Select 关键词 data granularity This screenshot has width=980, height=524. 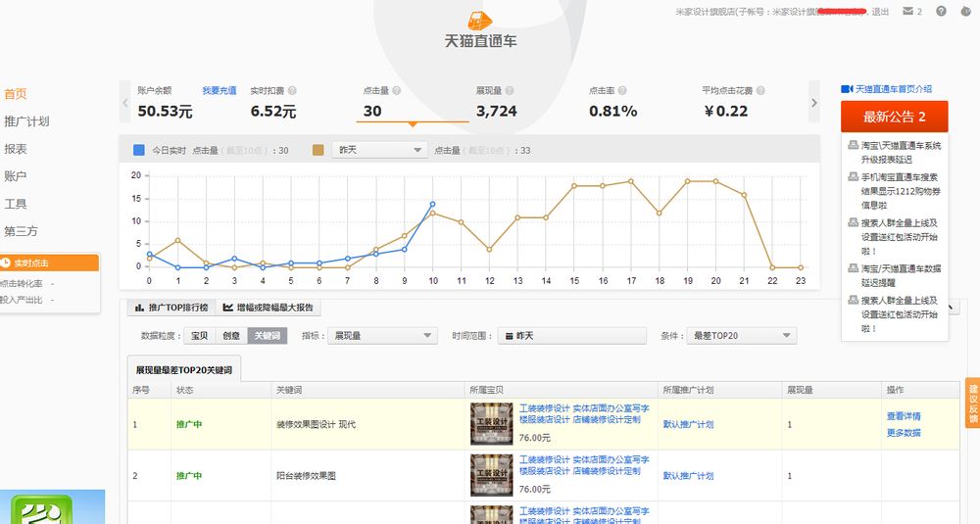pyautogui.click(x=267, y=335)
